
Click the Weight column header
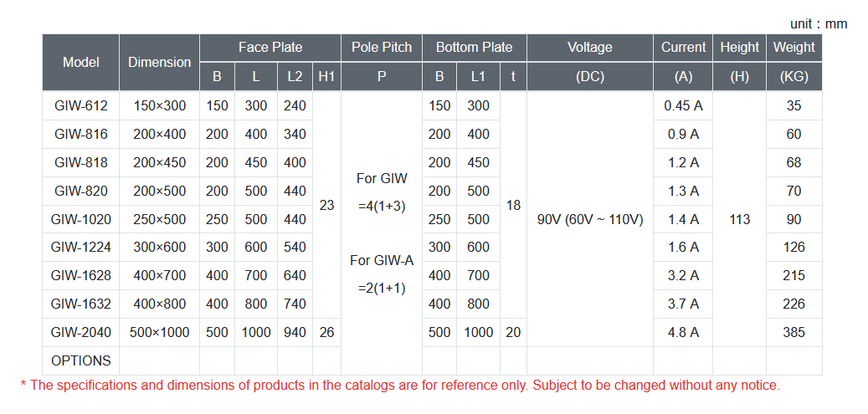pyautogui.click(x=794, y=48)
